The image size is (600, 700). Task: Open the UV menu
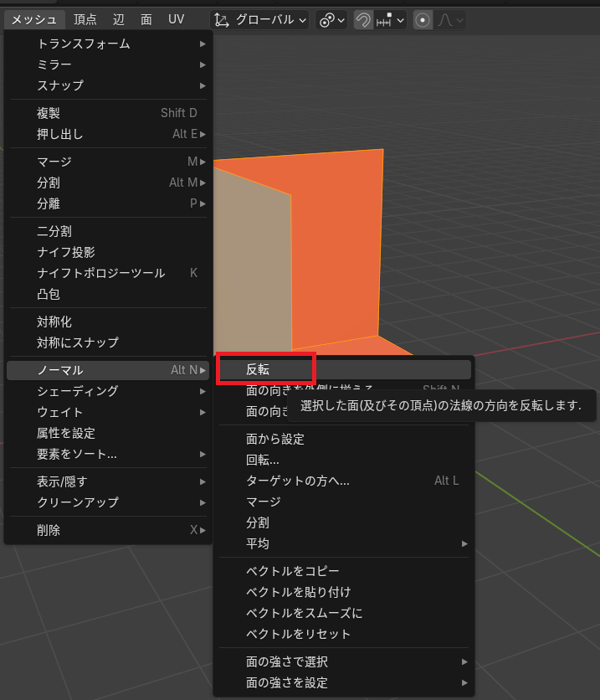176,19
